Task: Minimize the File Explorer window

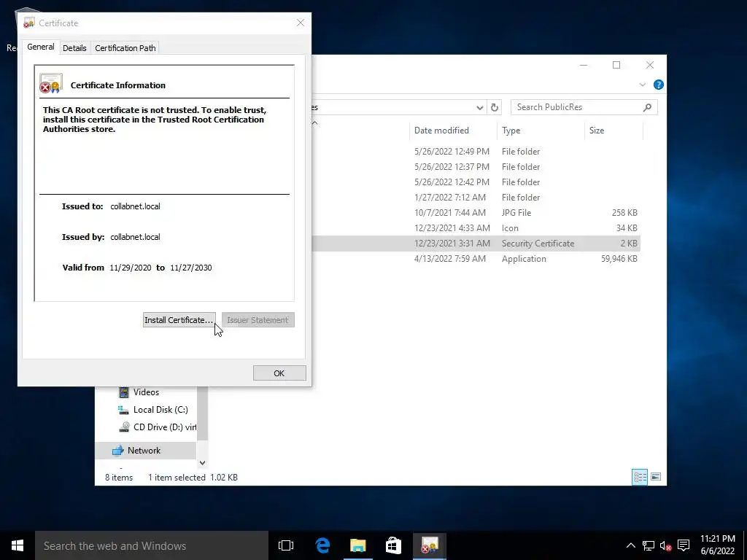Action: pyautogui.click(x=584, y=65)
